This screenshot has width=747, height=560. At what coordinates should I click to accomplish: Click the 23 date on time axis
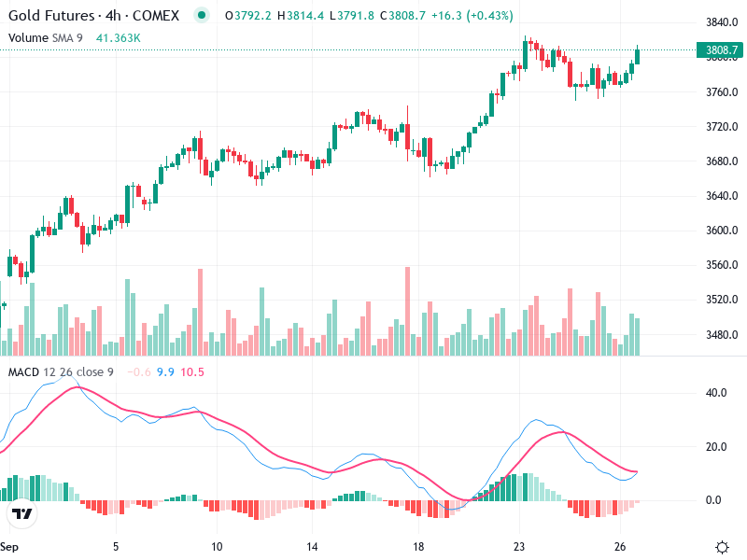click(x=519, y=547)
